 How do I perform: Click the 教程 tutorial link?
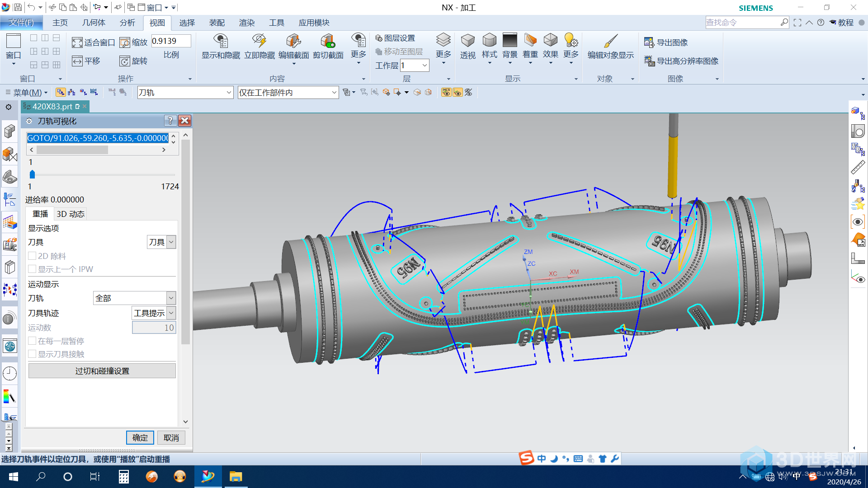pyautogui.click(x=842, y=23)
